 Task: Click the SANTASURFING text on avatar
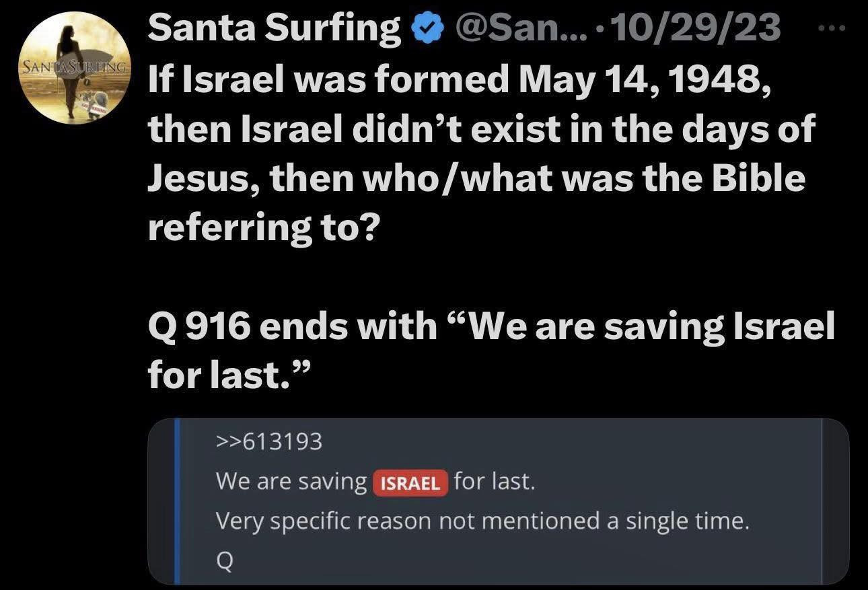tap(74, 68)
